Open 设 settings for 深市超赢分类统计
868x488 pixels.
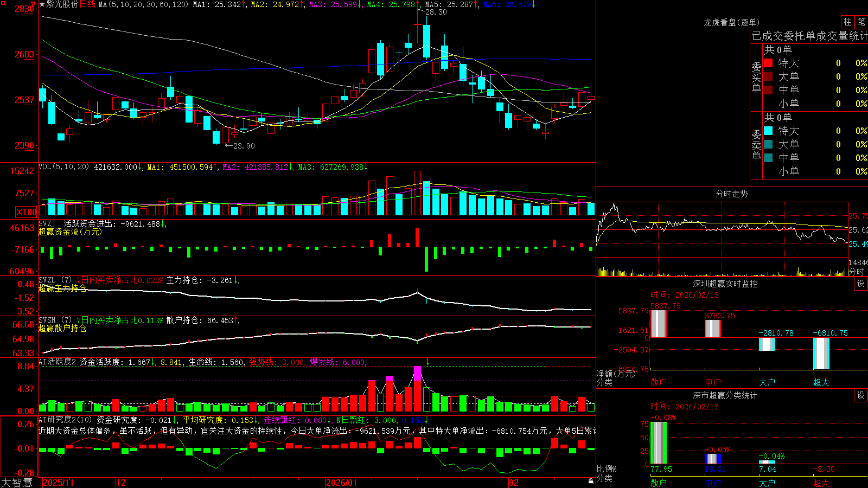click(860, 395)
